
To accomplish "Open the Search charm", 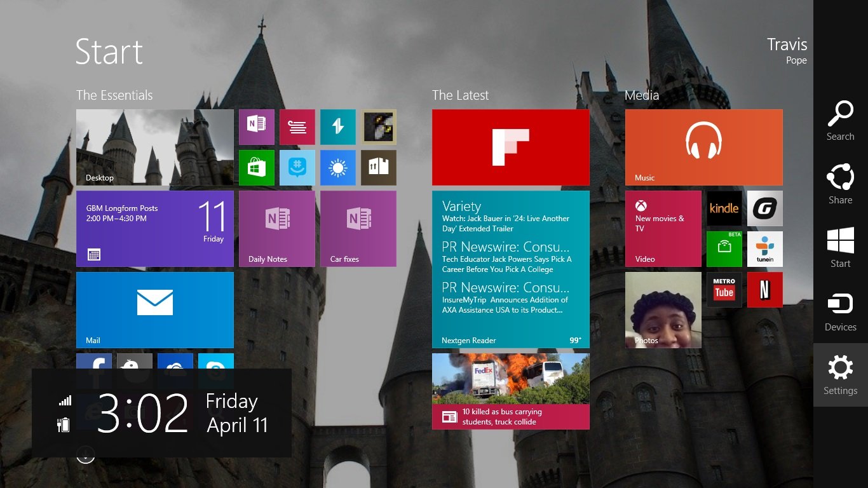I will point(840,121).
